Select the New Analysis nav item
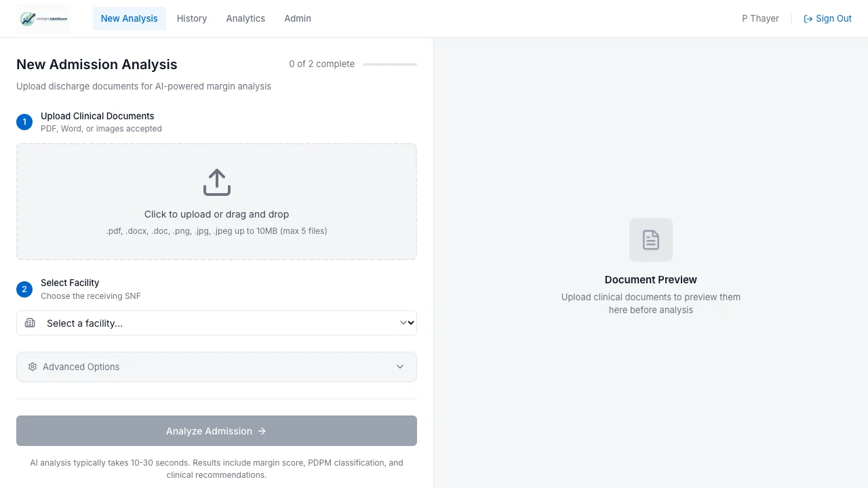The width and height of the screenshot is (868, 488). [130, 18]
